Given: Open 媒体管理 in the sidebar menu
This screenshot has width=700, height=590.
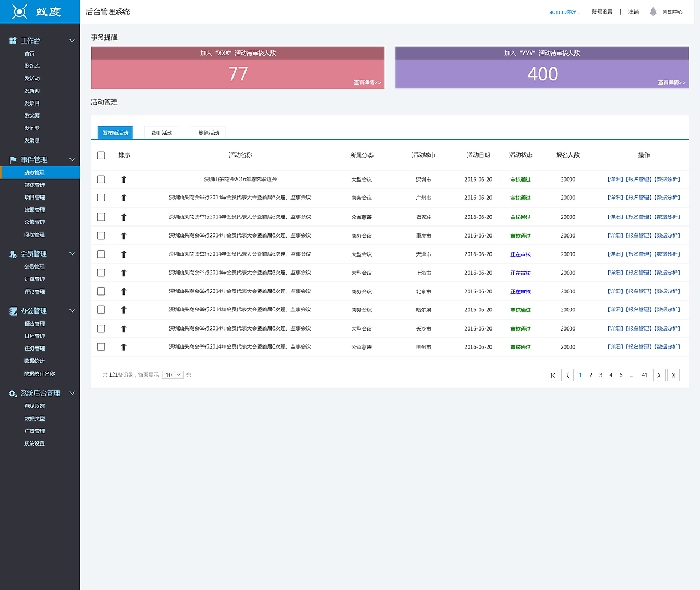Looking at the screenshot, I should [x=34, y=185].
